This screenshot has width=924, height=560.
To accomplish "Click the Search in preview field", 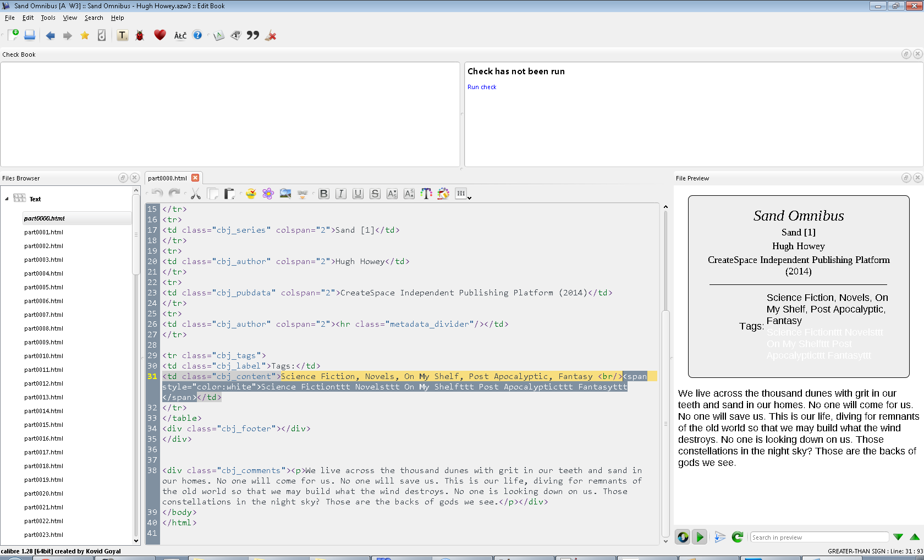I will pyautogui.click(x=819, y=537).
